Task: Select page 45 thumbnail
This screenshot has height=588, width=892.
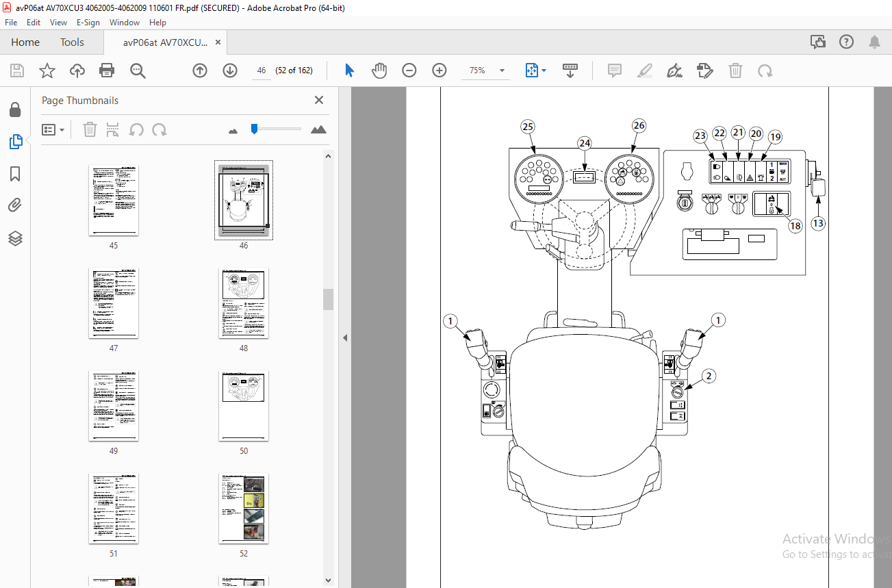Action: [x=114, y=201]
